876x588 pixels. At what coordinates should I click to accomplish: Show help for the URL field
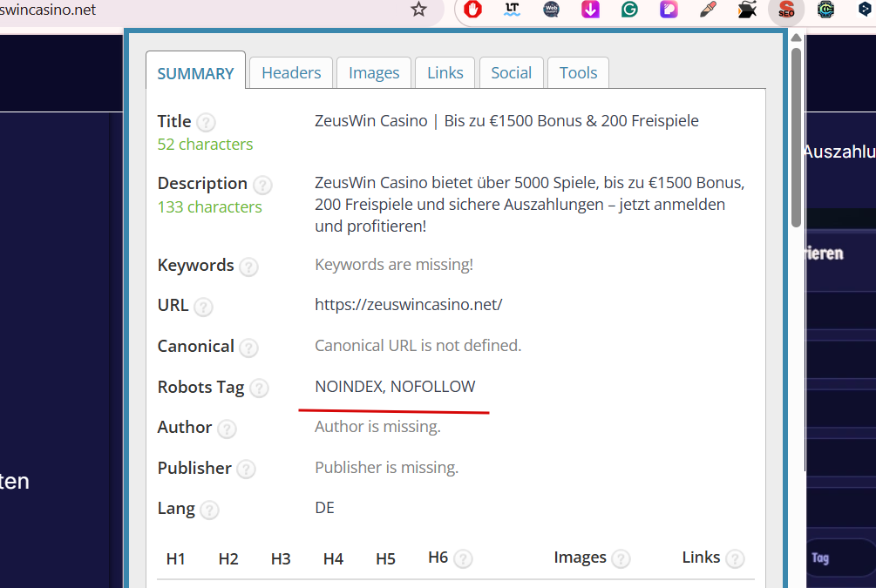click(203, 308)
